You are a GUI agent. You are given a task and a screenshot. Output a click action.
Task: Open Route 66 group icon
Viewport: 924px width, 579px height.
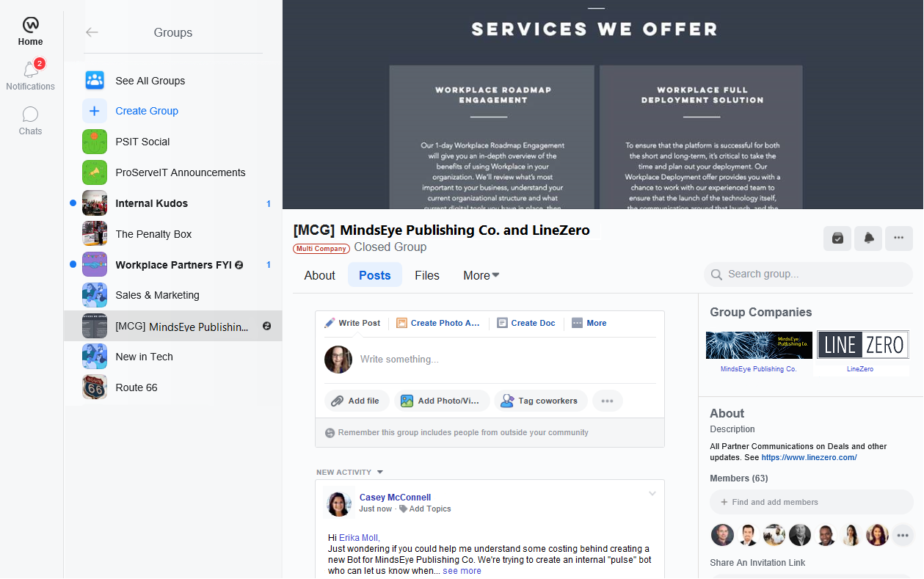tap(95, 387)
